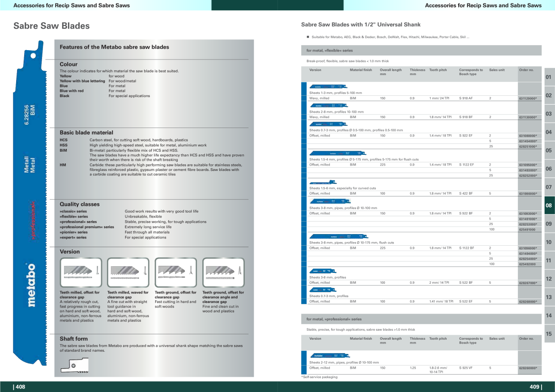
Task: Click Bosch type 'S 918 BF'
Action: tap(465, 117)
